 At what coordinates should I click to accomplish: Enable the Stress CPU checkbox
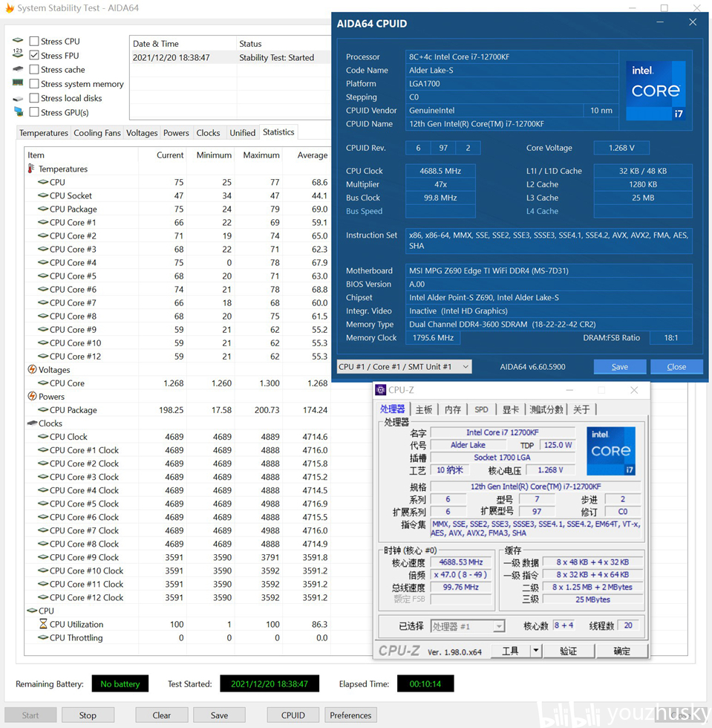click(x=34, y=42)
